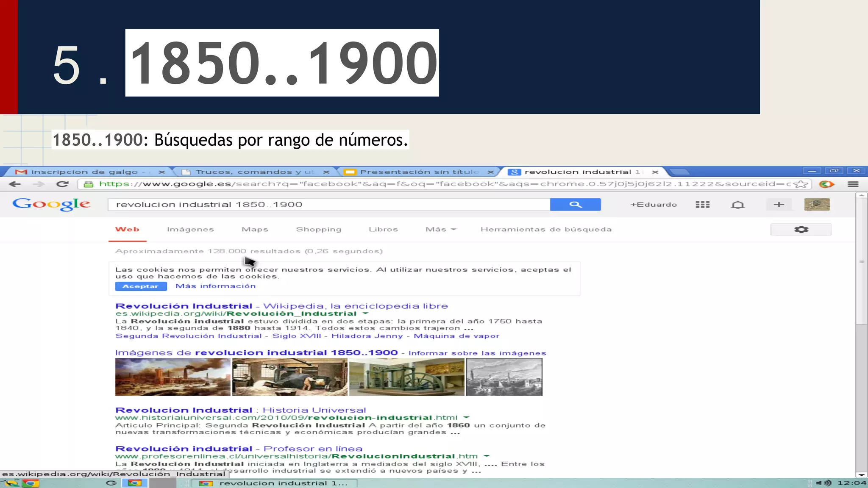The height and width of the screenshot is (488, 868).
Task: Open the 'Más información' cookies link
Action: tap(216, 286)
